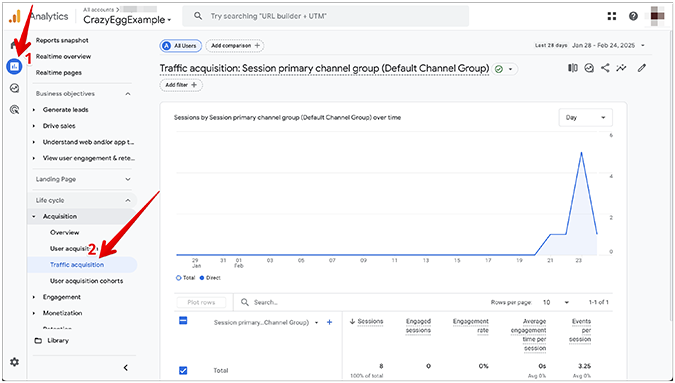Share this report icon
This screenshot has width=675, height=383.
605,68
